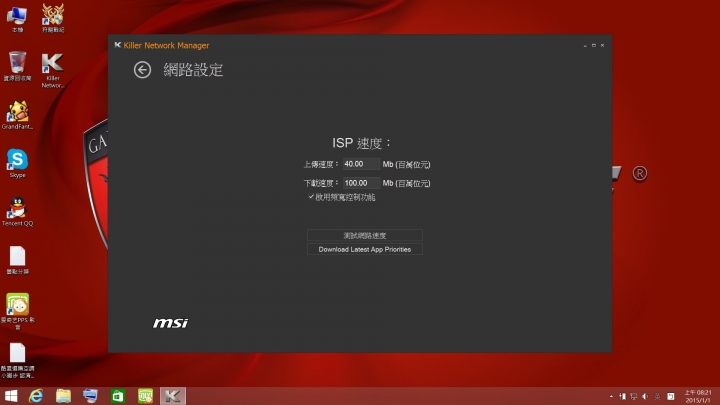
Task: Click the green app icon in the taskbar
Action: pos(146,396)
